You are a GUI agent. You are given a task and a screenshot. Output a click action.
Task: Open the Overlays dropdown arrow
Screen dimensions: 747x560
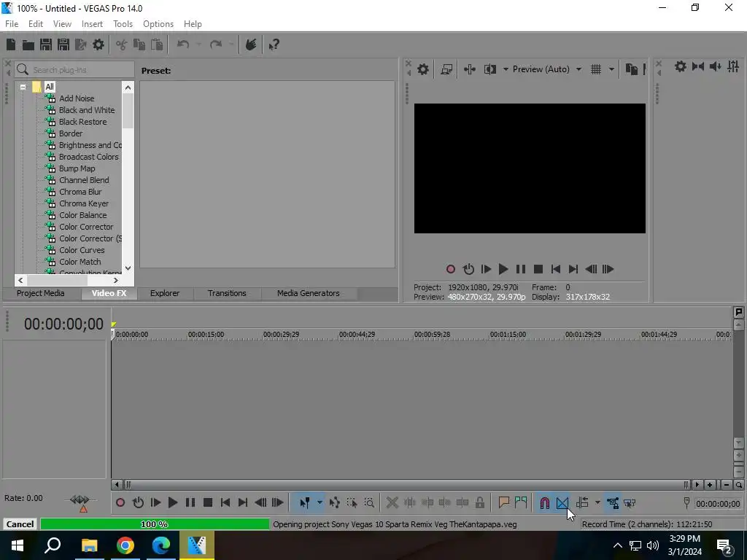pos(611,69)
